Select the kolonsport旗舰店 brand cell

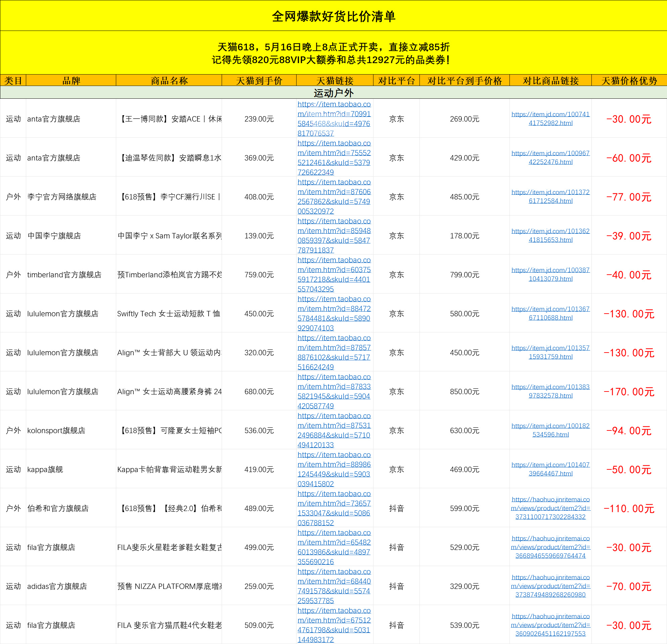point(71,430)
